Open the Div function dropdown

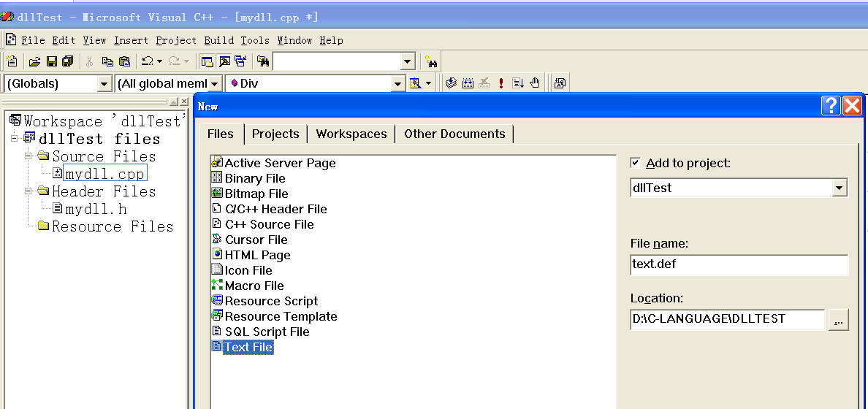coord(398,83)
